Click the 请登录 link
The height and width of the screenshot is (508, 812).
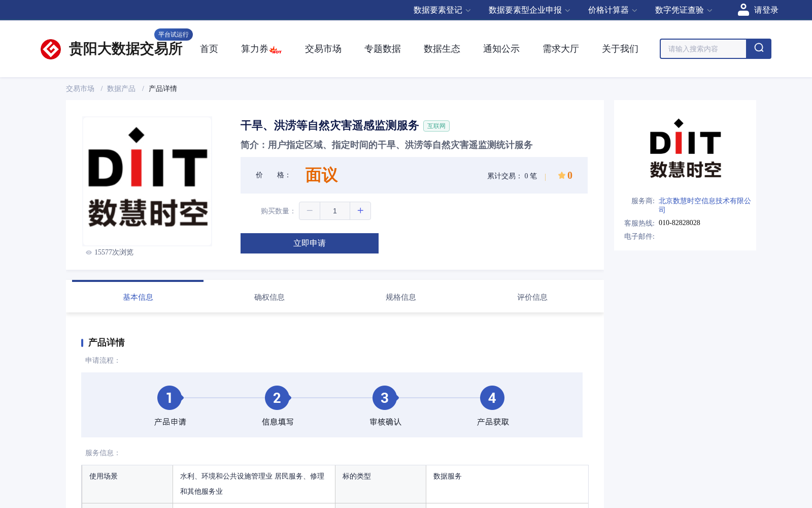[766, 10]
